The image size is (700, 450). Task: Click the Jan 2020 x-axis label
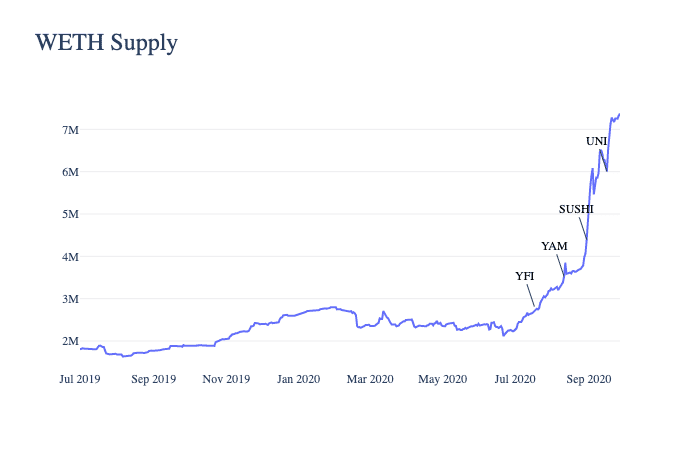click(x=299, y=379)
